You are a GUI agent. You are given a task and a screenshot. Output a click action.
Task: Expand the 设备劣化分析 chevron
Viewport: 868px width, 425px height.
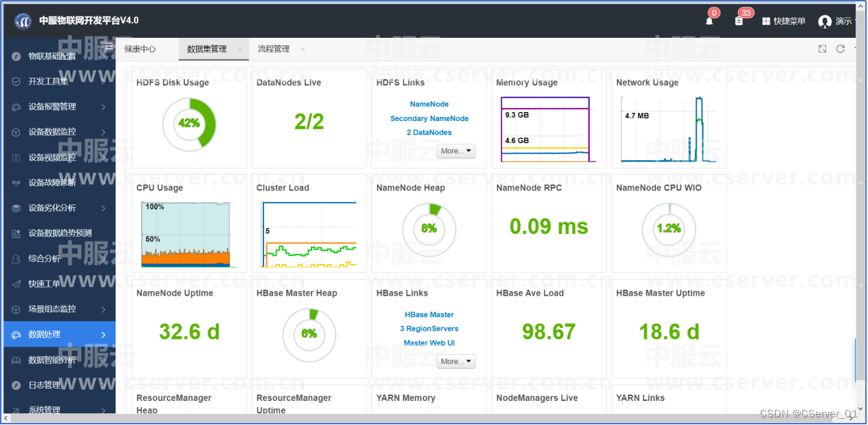click(103, 208)
